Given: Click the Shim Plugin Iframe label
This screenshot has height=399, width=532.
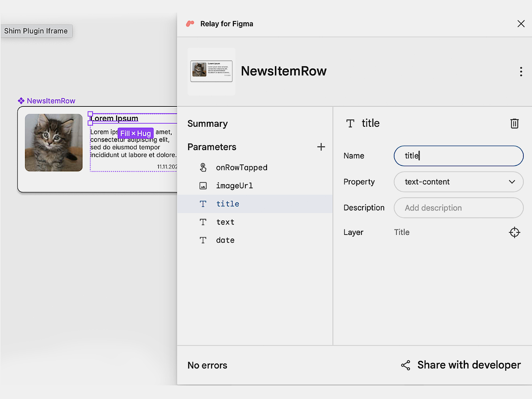Looking at the screenshot, I should [36, 31].
